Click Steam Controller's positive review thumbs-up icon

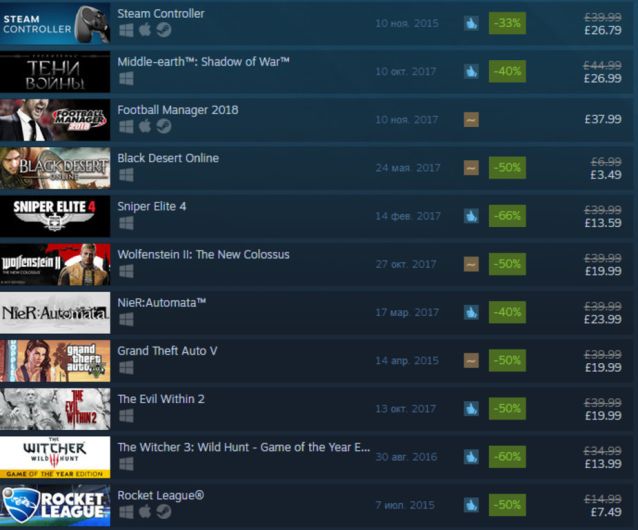pos(471,23)
